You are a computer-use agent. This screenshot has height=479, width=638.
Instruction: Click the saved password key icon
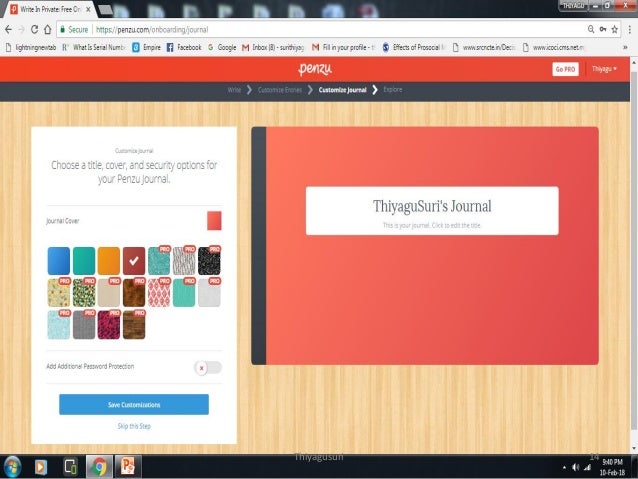pos(603,29)
